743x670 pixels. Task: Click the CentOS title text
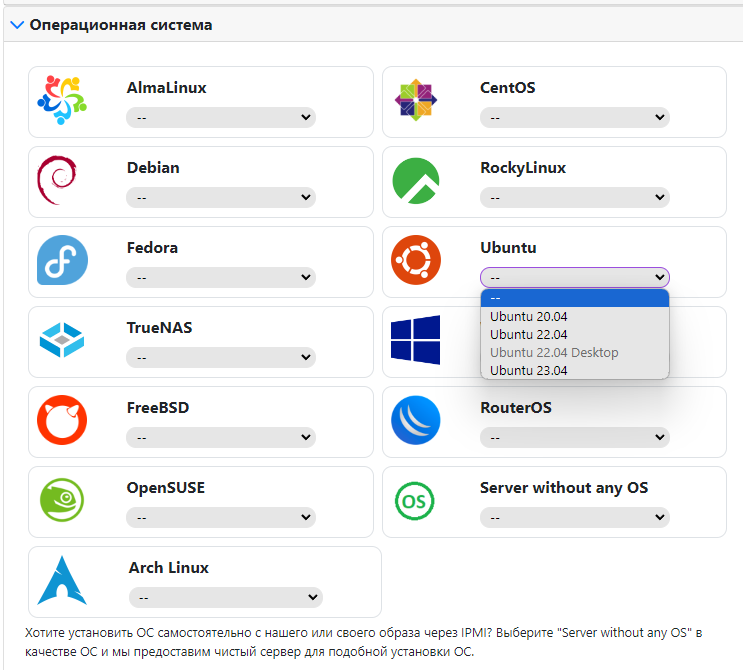(507, 88)
